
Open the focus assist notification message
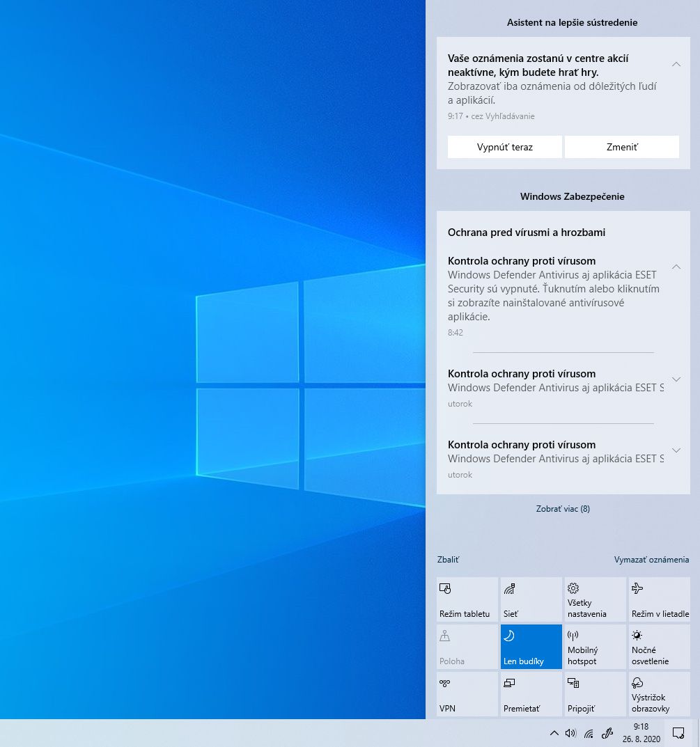[553, 86]
